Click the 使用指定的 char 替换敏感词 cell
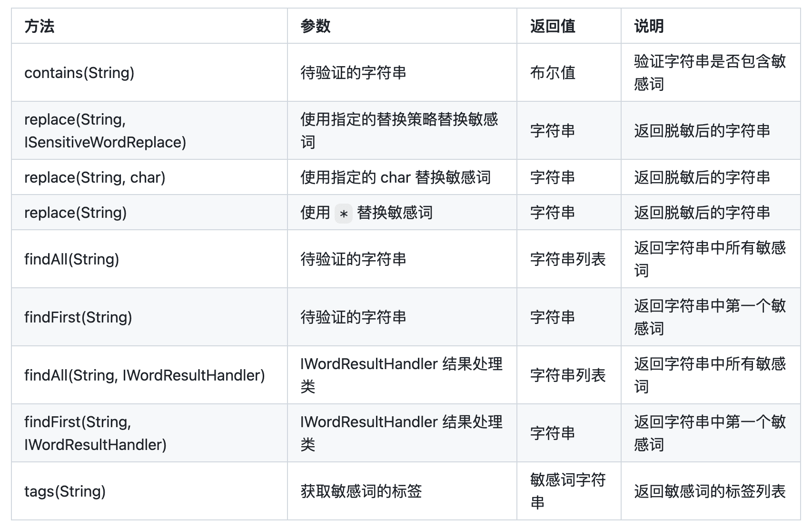 click(402, 177)
